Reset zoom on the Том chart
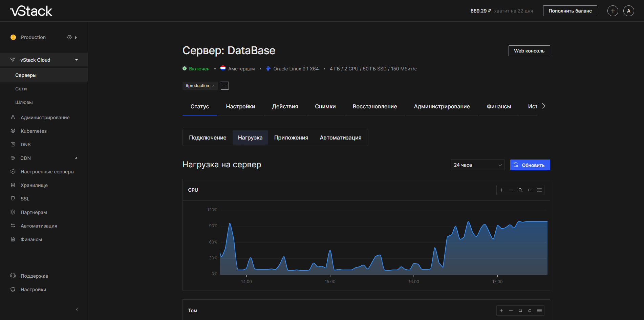 pos(530,311)
